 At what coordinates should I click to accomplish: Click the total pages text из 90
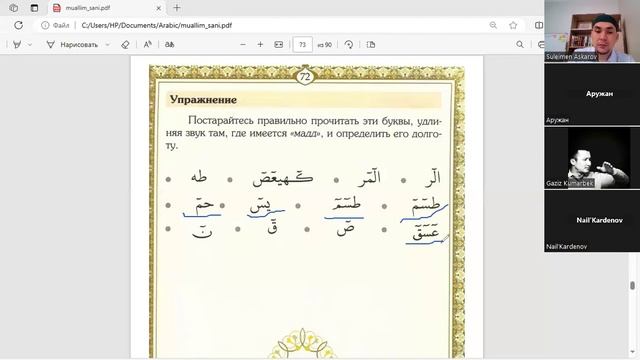(324, 45)
